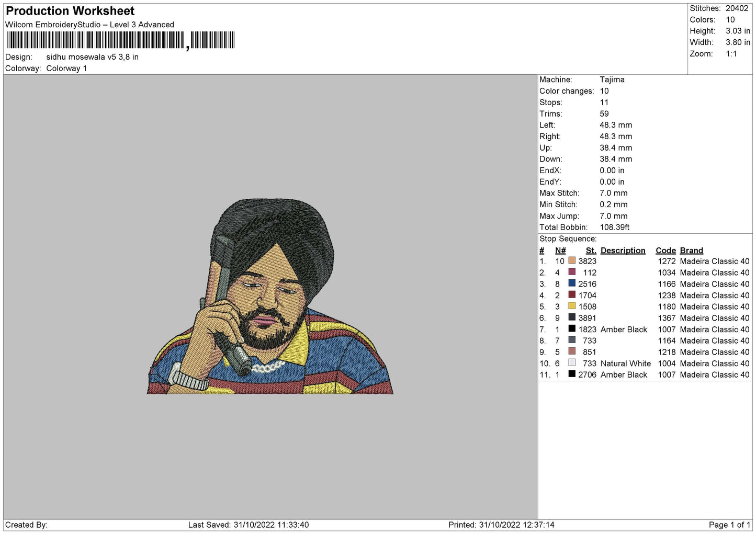Image resolution: width=756 pixels, height=534 pixels.
Task: Pick the dark gray swatch, code 1367
Action: pos(572,317)
